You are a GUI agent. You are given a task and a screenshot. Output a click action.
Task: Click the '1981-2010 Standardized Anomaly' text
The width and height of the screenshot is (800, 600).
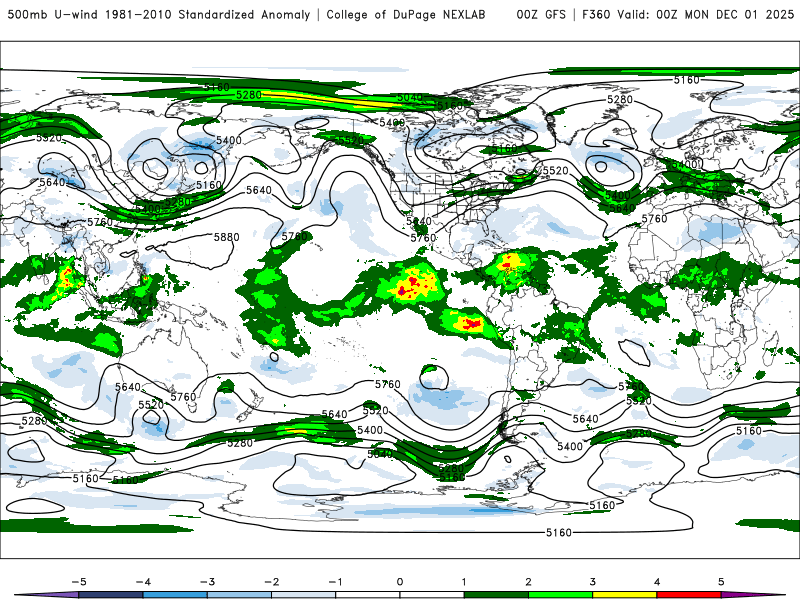[x=208, y=14]
